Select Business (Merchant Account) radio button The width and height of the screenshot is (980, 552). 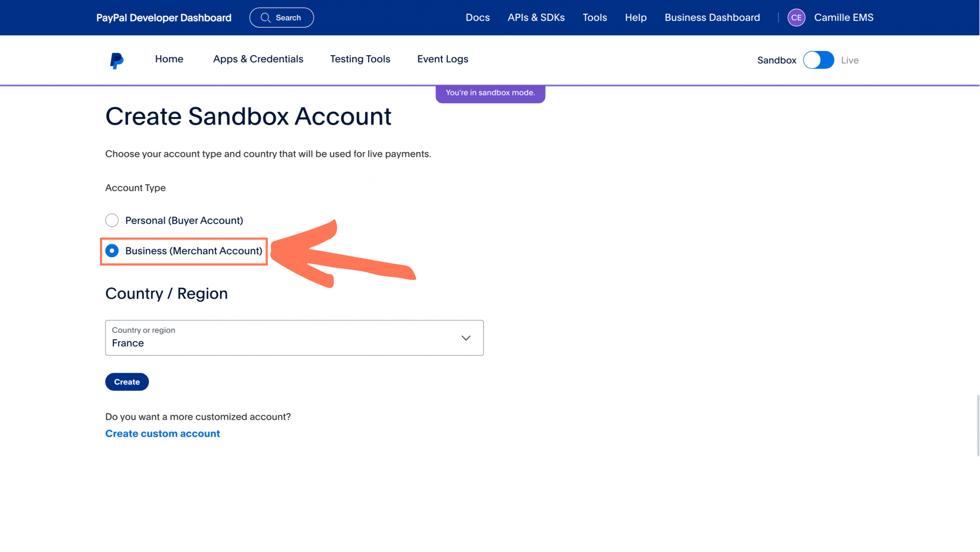pos(112,251)
